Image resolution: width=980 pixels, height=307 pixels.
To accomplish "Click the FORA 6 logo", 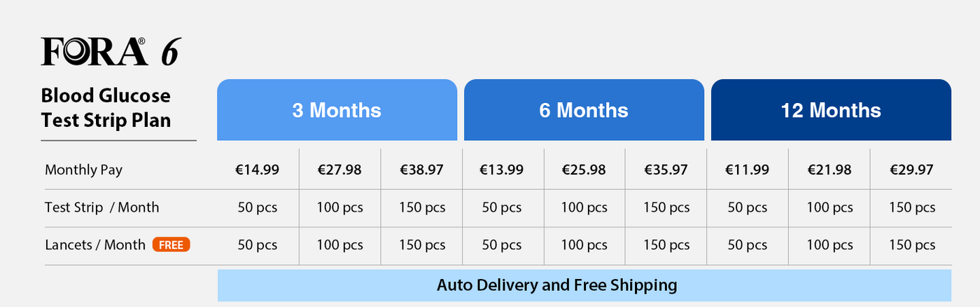I will (111, 52).
